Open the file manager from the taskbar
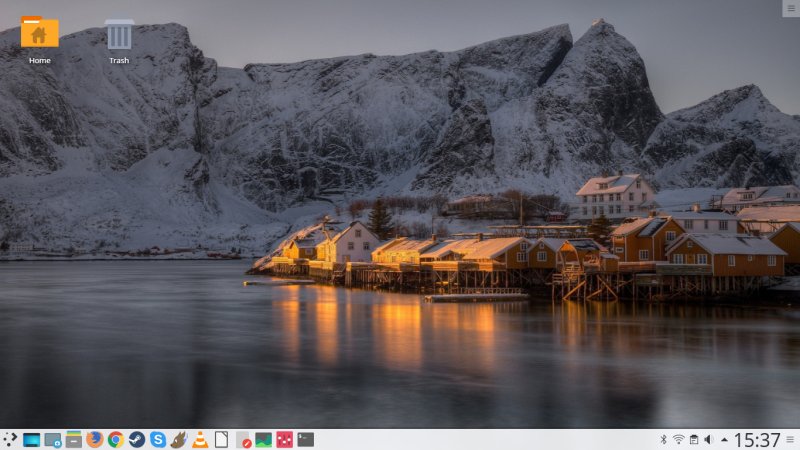The height and width of the screenshot is (450, 800). pyautogui.click(x=73, y=440)
